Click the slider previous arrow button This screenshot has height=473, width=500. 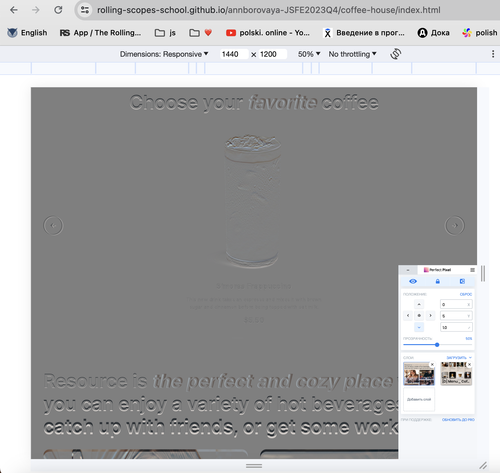(x=53, y=226)
